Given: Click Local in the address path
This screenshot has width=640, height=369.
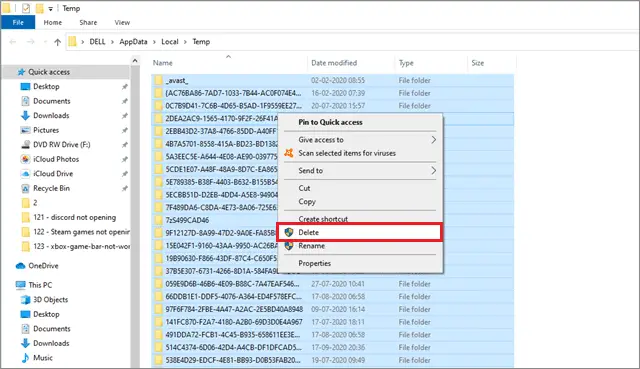Looking at the screenshot, I should click(x=170, y=42).
